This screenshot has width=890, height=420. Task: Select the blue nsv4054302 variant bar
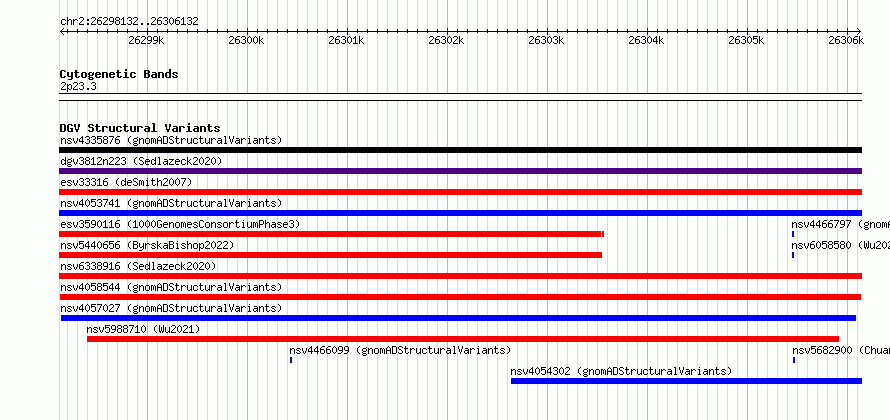point(686,381)
